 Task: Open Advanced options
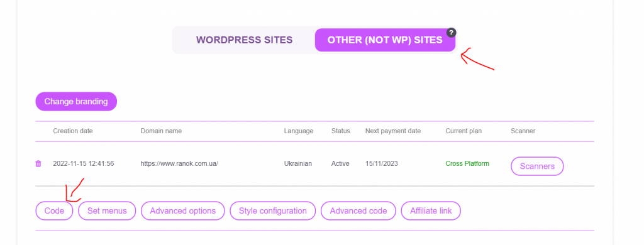coord(183,211)
